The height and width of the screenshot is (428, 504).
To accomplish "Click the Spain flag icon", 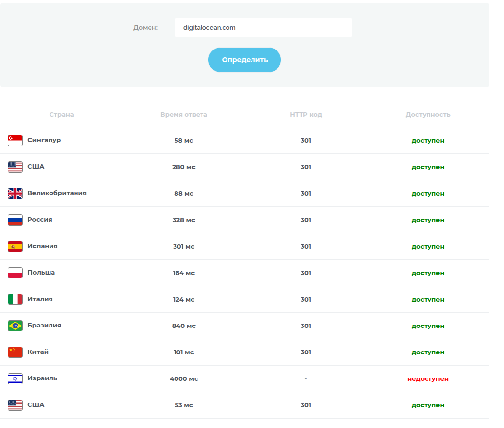I will (x=15, y=246).
